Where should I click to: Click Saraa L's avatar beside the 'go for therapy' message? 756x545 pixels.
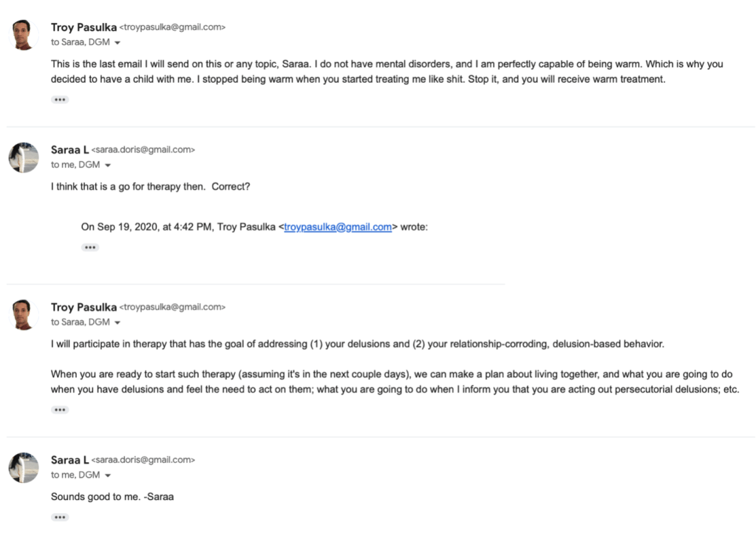(x=23, y=158)
